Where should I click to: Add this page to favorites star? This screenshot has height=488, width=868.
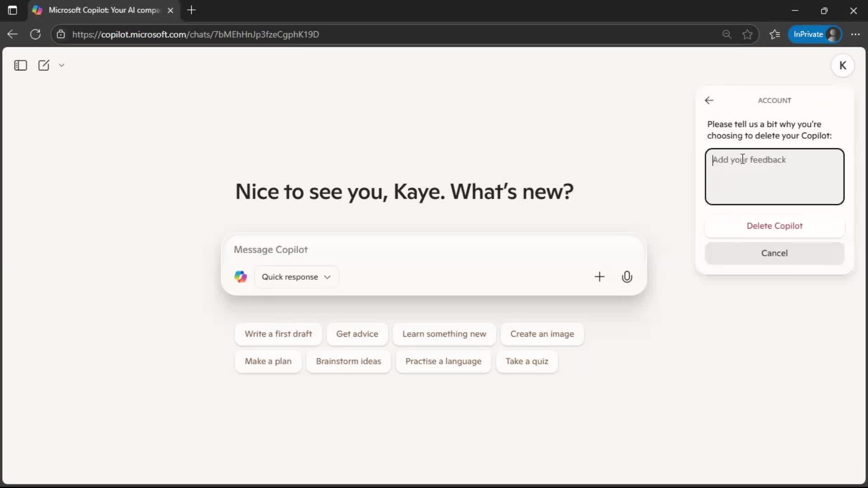(747, 34)
